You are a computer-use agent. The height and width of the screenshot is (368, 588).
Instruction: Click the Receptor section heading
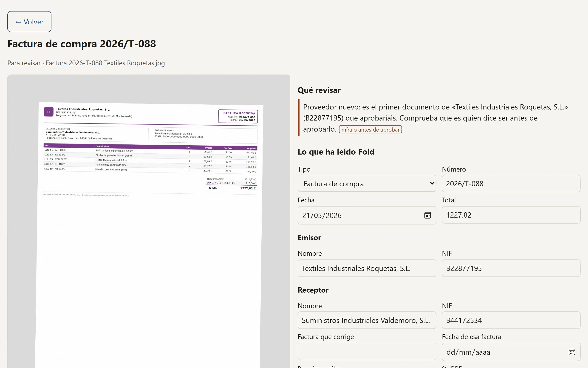pyautogui.click(x=313, y=290)
